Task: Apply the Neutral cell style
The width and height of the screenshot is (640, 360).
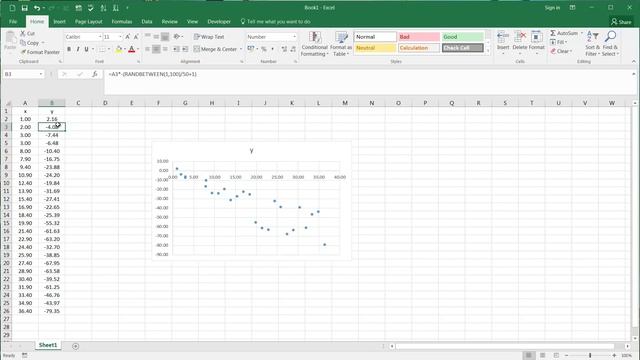Action: 375,48
